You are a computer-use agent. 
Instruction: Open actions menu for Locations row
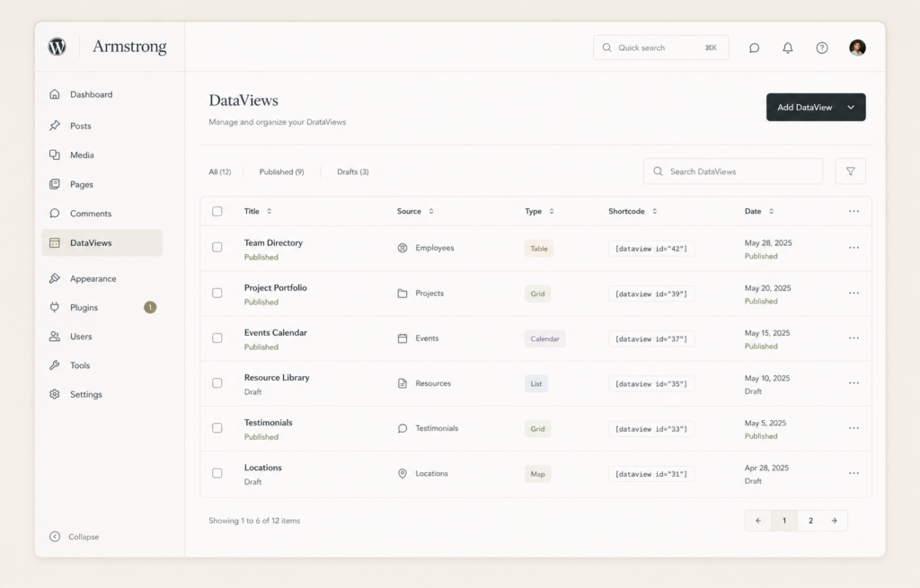coord(854,474)
